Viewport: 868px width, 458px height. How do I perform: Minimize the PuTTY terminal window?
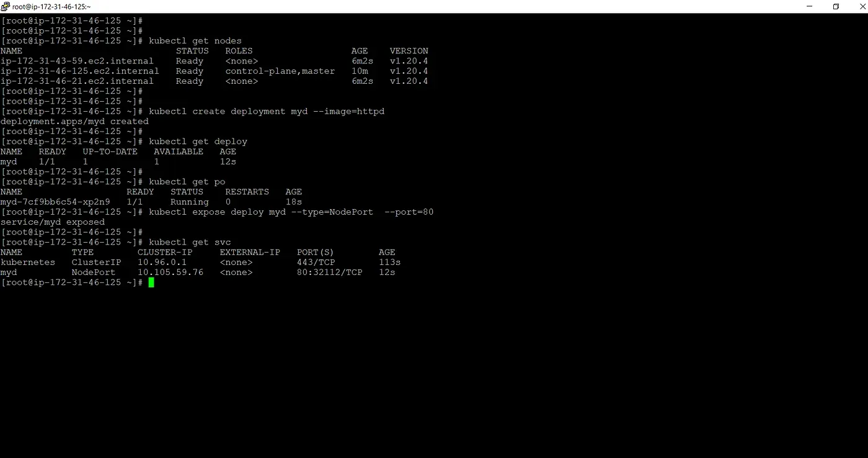810,6
